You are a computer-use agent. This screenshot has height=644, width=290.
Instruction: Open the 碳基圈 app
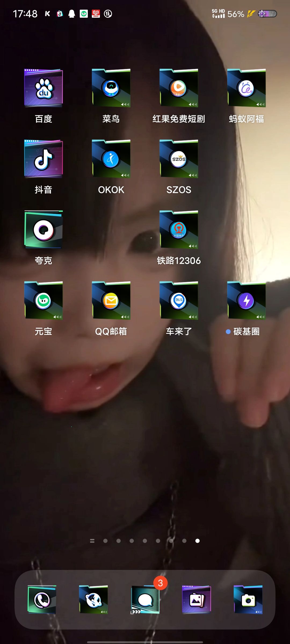pyautogui.click(x=246, y=301)
